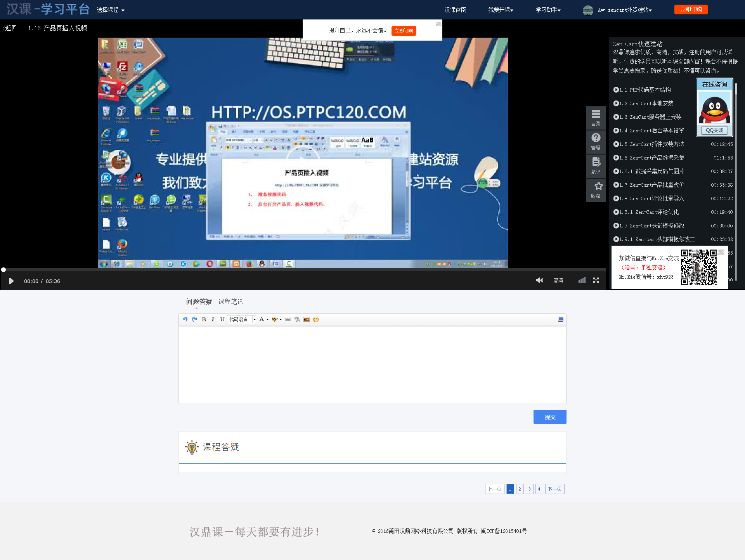Open the 汉课官网 menu item

pyautogui.click(x=456, y=10)
